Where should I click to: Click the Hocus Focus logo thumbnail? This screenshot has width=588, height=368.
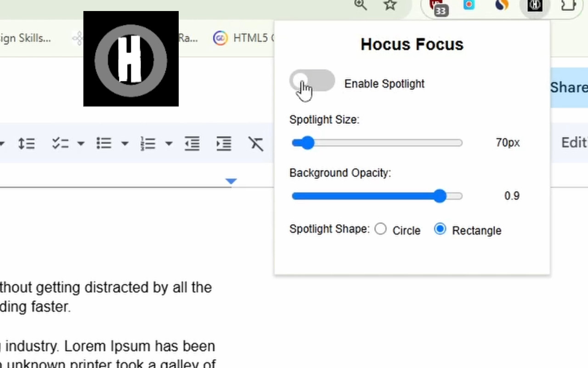(x=131, y=59)
